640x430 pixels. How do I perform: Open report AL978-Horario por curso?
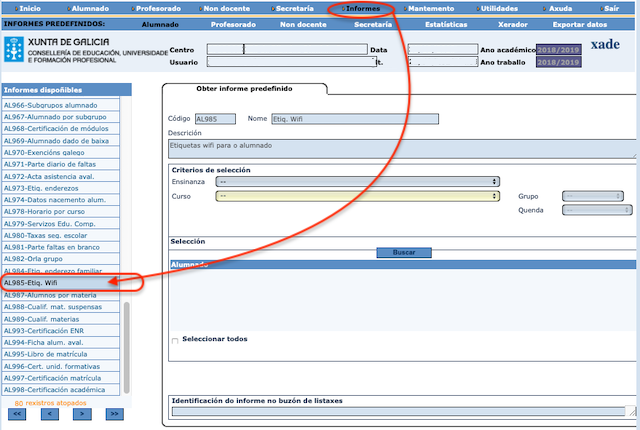coord(61,212)
